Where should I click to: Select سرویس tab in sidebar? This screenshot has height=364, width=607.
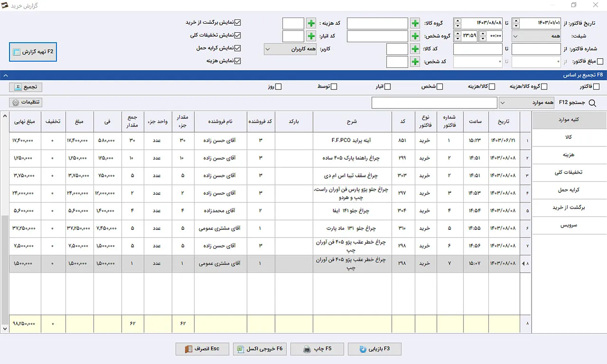(570, 226)
